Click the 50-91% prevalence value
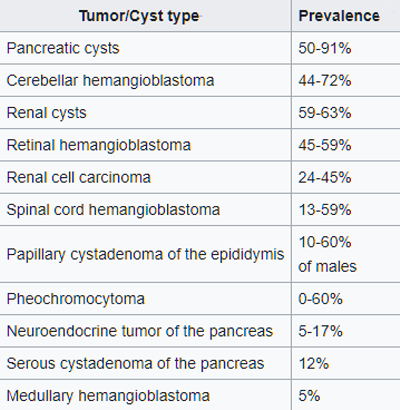Image resolution: width=400 pixels, height=410 pixels. (x=325, y=48)
